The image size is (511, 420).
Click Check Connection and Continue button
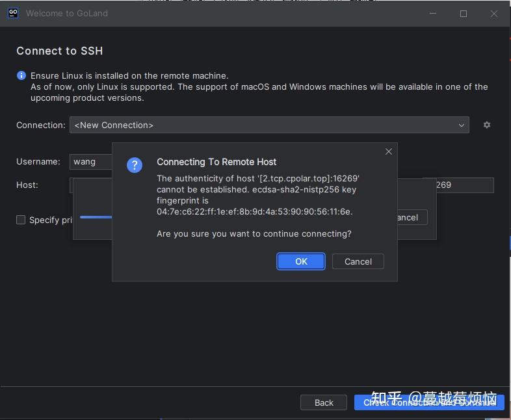pos(429,402)
